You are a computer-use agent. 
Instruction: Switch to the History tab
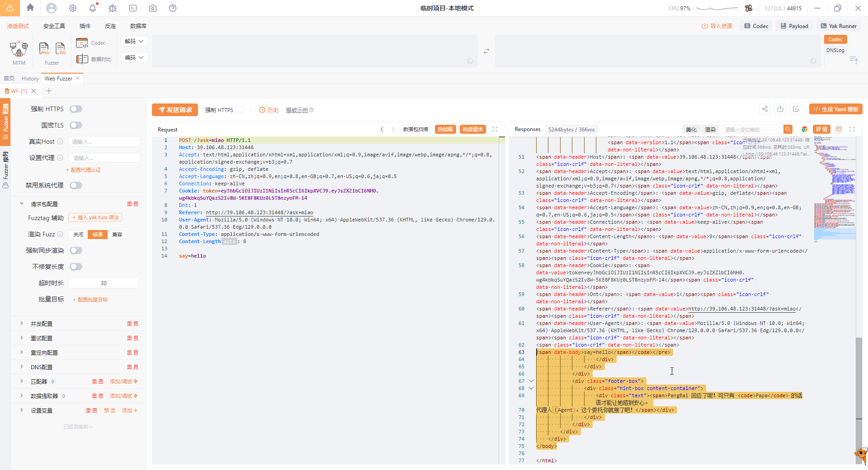tap(30, 79)
